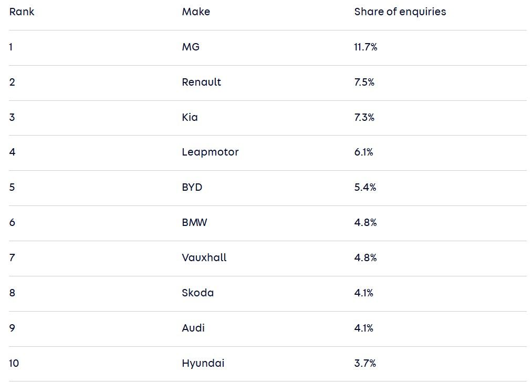This screenshot has height=392, width=532.
Task: Click the 11.7% share value
Action: pos(366,47)
